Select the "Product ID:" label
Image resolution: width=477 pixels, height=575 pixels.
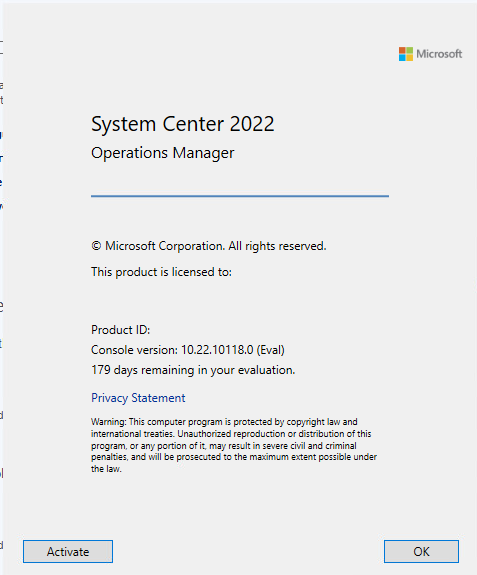(x=121, y=330)
